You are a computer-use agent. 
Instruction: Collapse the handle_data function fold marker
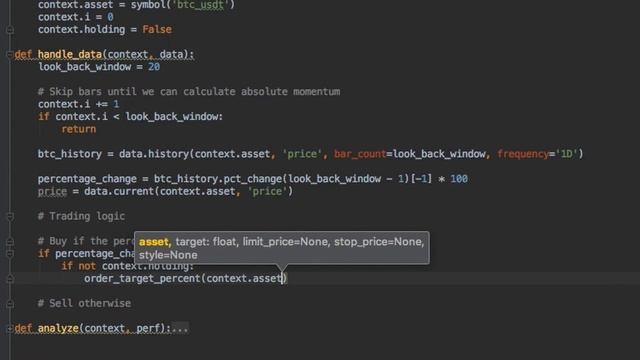[x=10, y=55]
